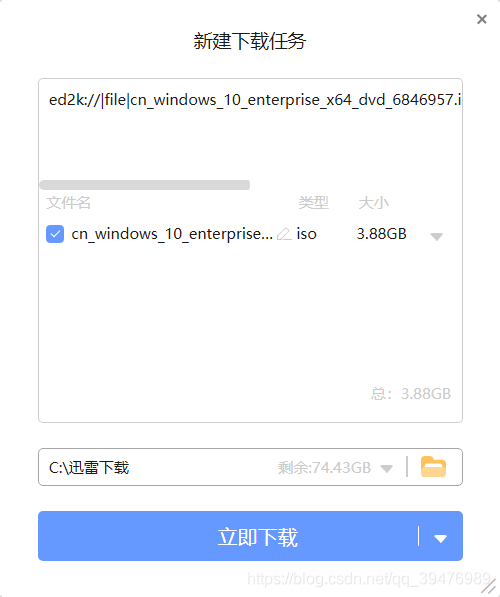This screenshot has width=500, height=597.
Task: Click the resize grip at the dialog corner
Action: click(489, 587)
